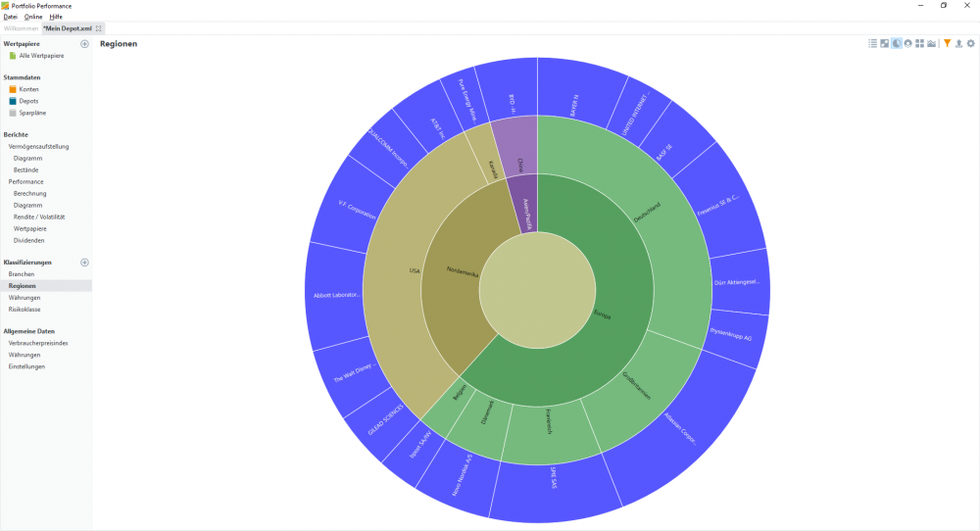Image resolution: width=980 pixels, height=531 pixels.
Task: Select the Mein Depot.xml tab
Action: [x=68, y=28]
